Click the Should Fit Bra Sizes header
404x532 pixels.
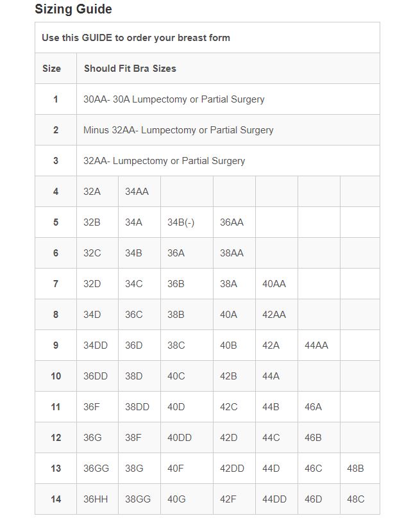tap(130, 69)
